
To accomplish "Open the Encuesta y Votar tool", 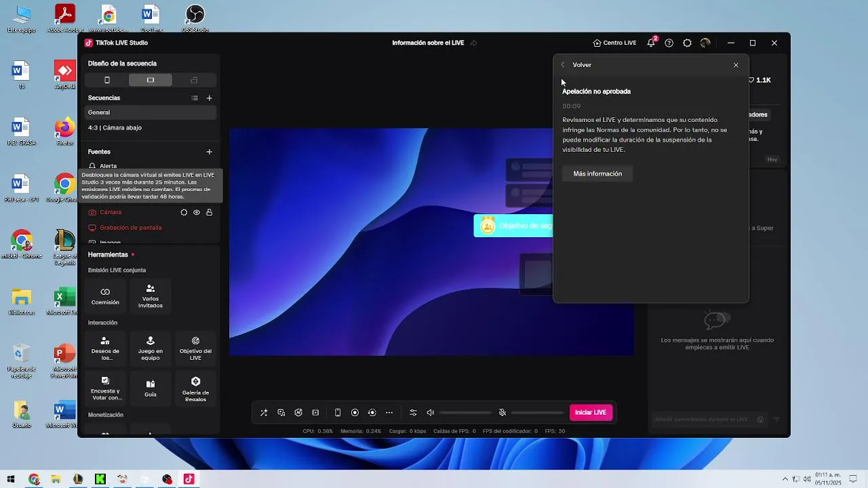I will (105, 388).
